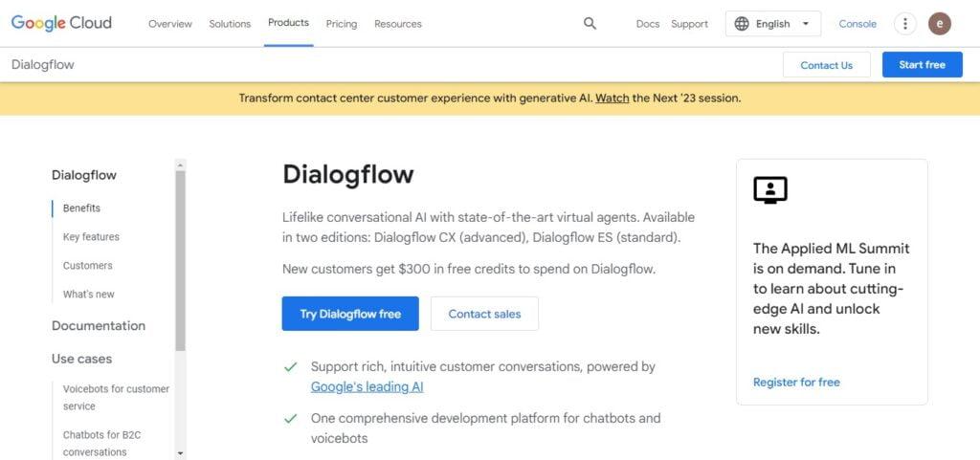Image resolution: width=980 pixels, height=460 pixels.
Task: Open the user account avatar
Action: point(940,24)
